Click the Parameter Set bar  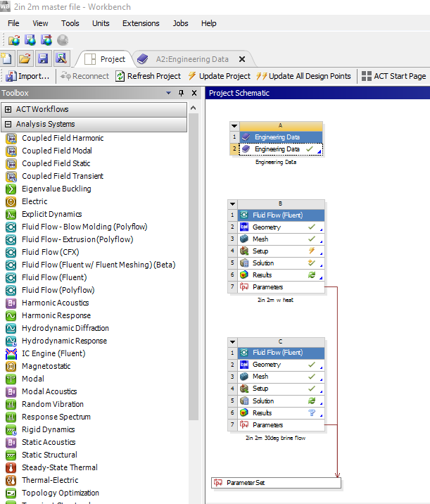276,483
